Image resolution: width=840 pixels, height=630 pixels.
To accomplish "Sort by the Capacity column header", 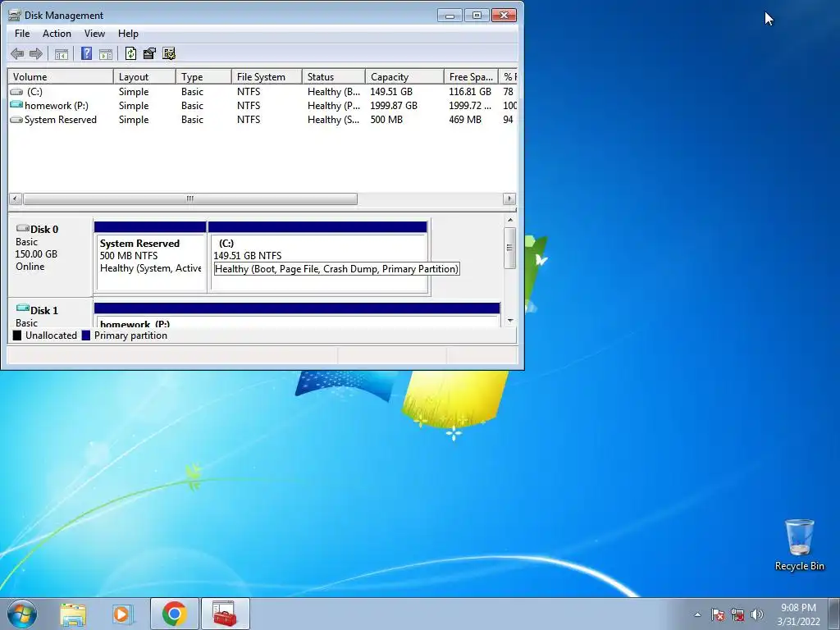I will click(404, 76).
